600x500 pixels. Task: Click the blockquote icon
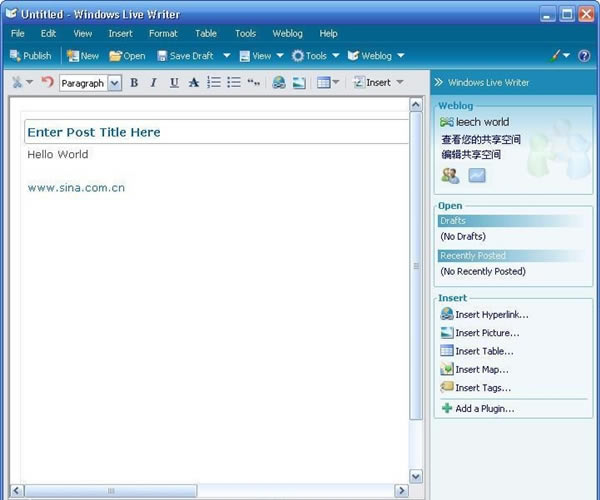point(253,83)
